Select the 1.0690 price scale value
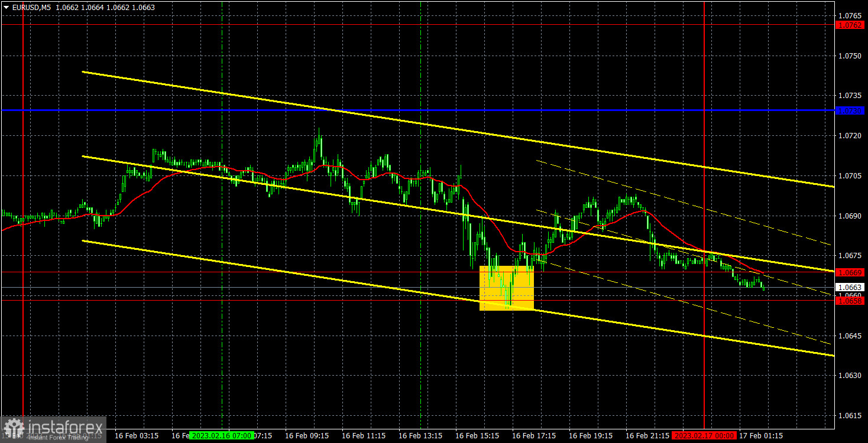This screenshot has width=868, height=443. click(x=850, y=216)
